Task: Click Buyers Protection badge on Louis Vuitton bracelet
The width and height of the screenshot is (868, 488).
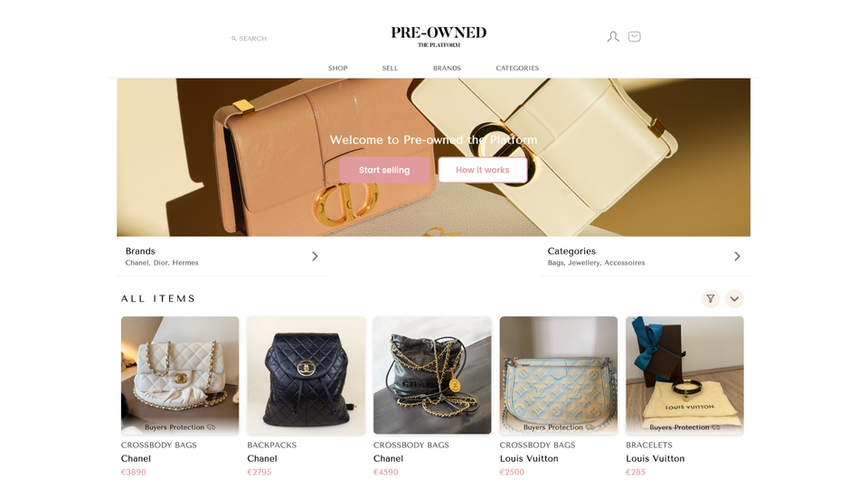Action: click(x=684, y=427)
